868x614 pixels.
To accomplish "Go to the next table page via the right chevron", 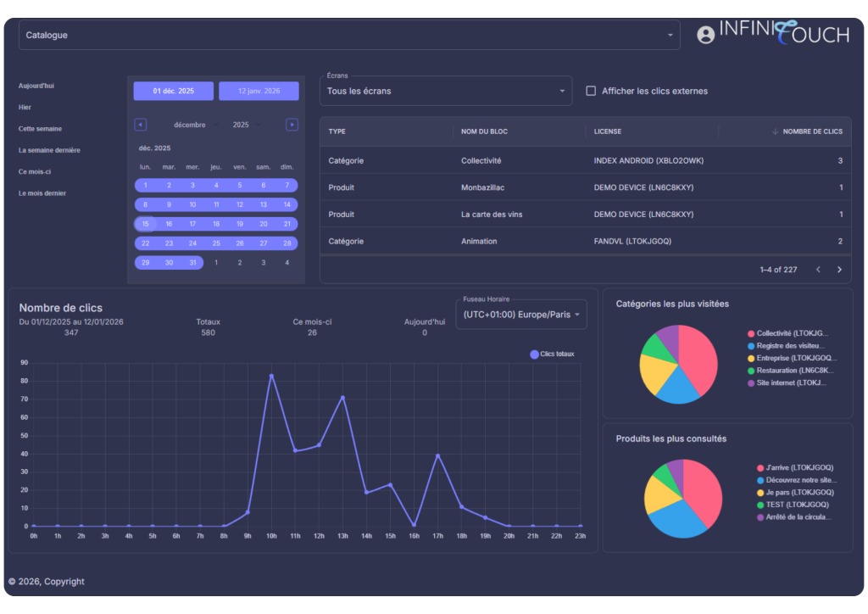I will [839, 269].
